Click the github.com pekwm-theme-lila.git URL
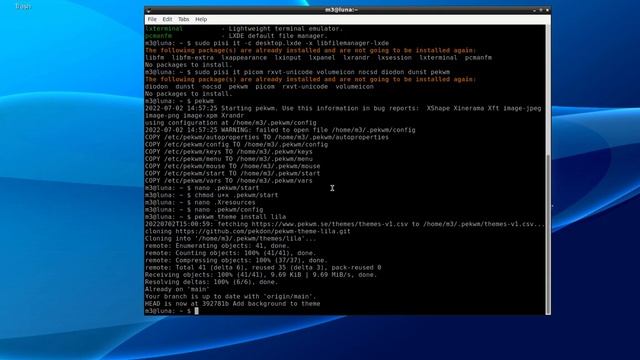 [263, 231]
